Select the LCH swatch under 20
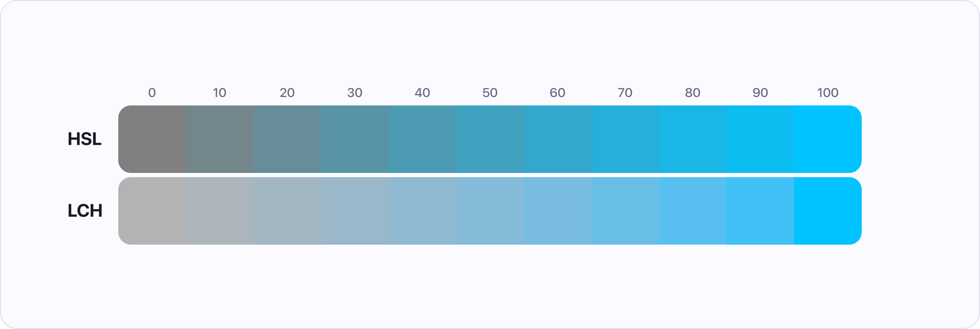The image size is (980, 329). pos(287,211)
